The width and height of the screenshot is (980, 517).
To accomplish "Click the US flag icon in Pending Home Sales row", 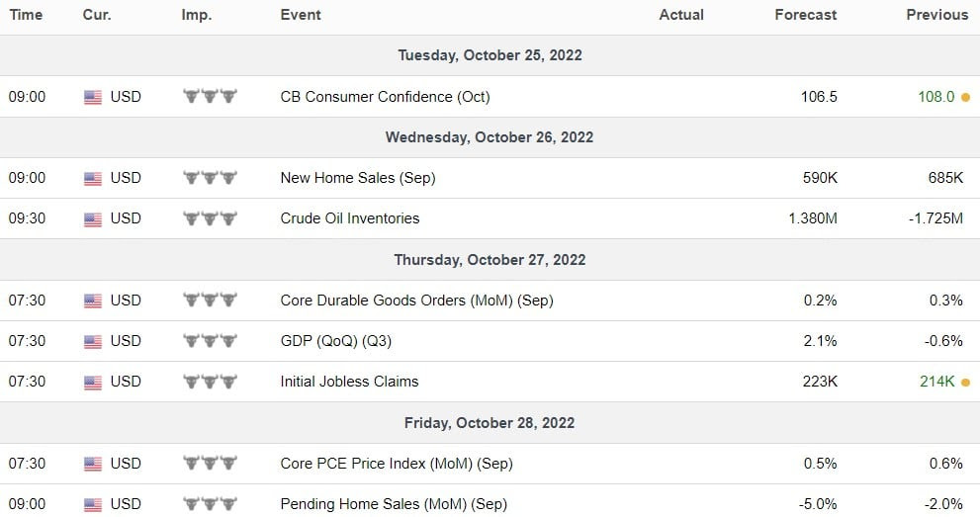I will 93,504.
